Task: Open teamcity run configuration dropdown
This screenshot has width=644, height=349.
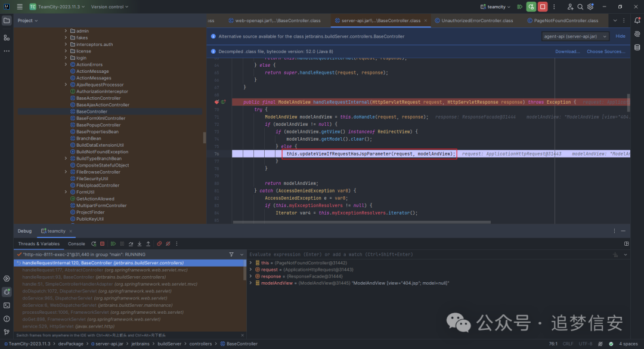Action: click(496, 7)
